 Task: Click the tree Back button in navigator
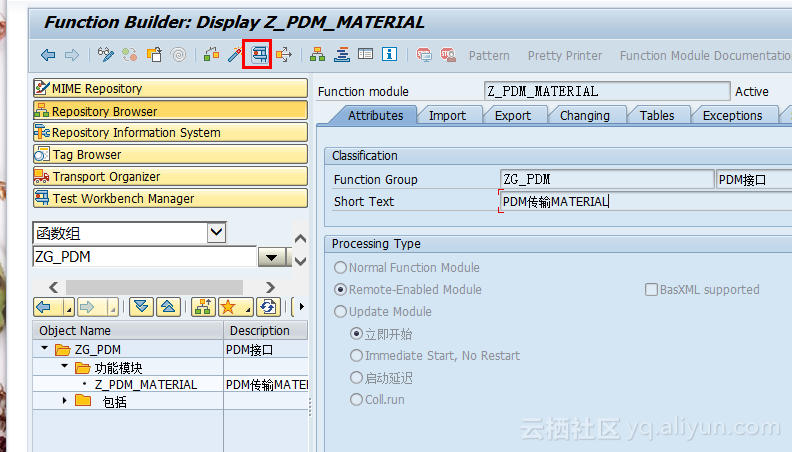click(45, 307)
